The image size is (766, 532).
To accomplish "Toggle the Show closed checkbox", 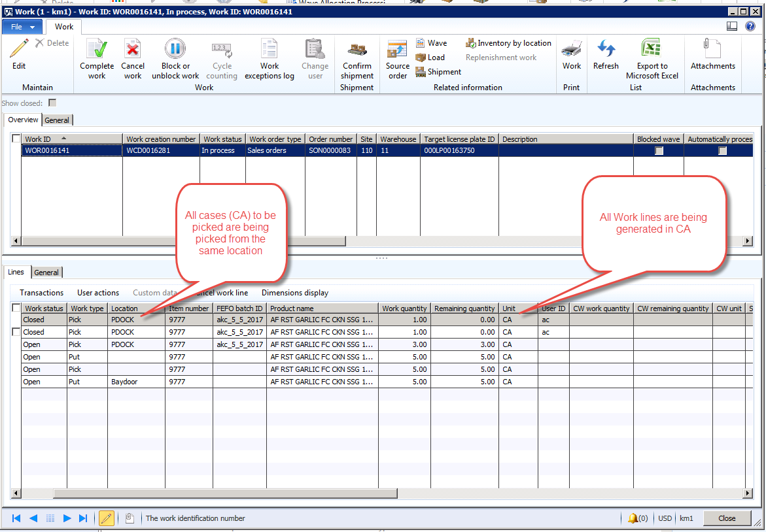I will (52, 103).
